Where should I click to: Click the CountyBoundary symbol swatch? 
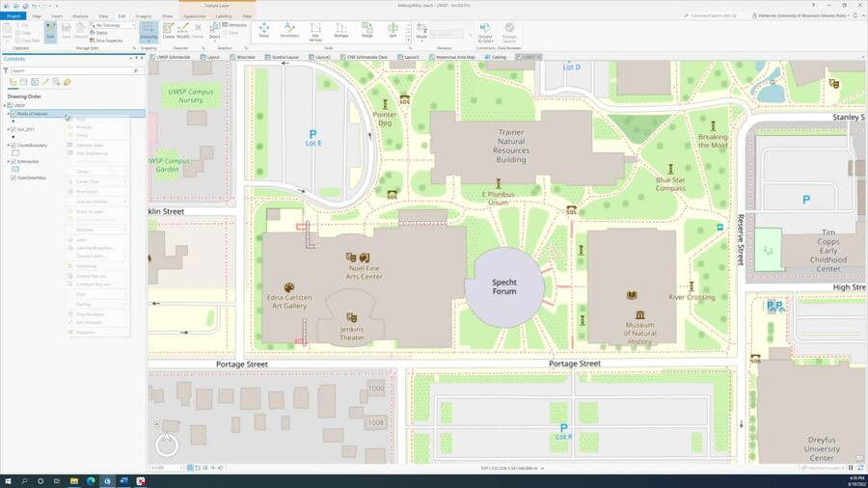[15, 153]
